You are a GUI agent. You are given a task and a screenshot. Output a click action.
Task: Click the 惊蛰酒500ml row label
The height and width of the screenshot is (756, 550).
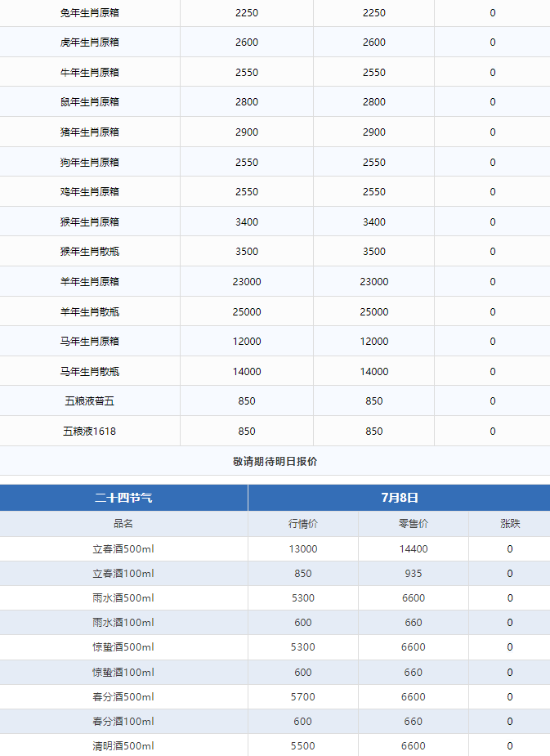point(123,647)
